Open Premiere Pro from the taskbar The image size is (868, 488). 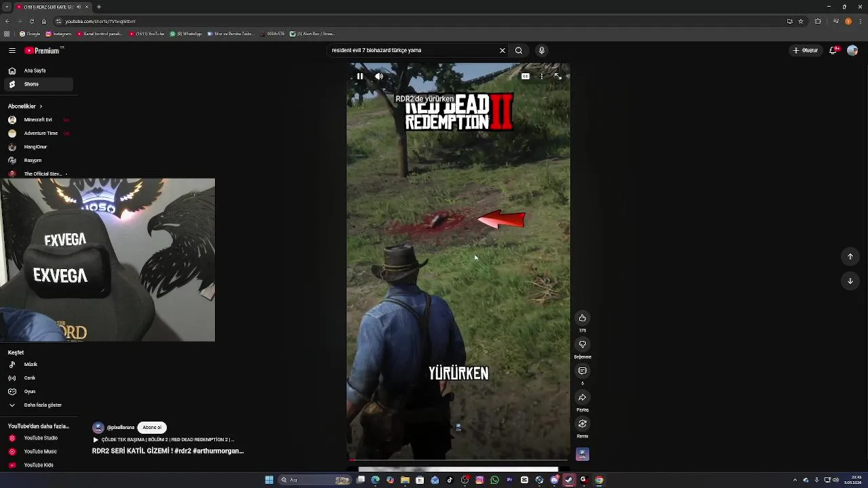509,480
